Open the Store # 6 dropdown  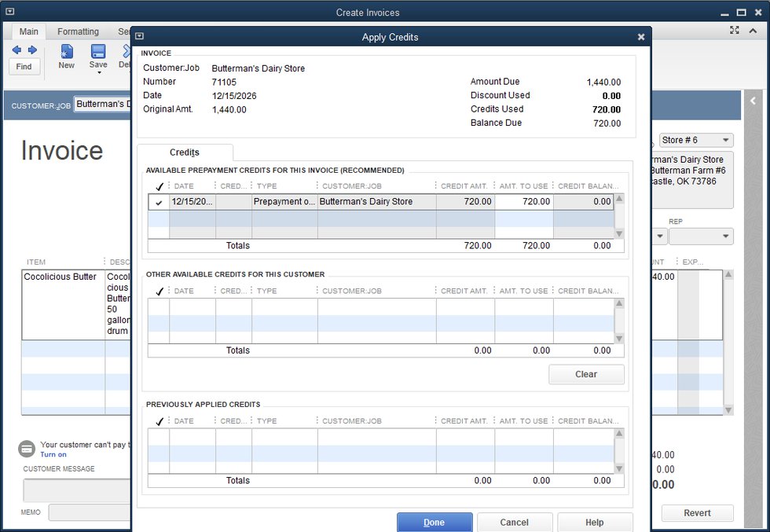tap(725, 140)
